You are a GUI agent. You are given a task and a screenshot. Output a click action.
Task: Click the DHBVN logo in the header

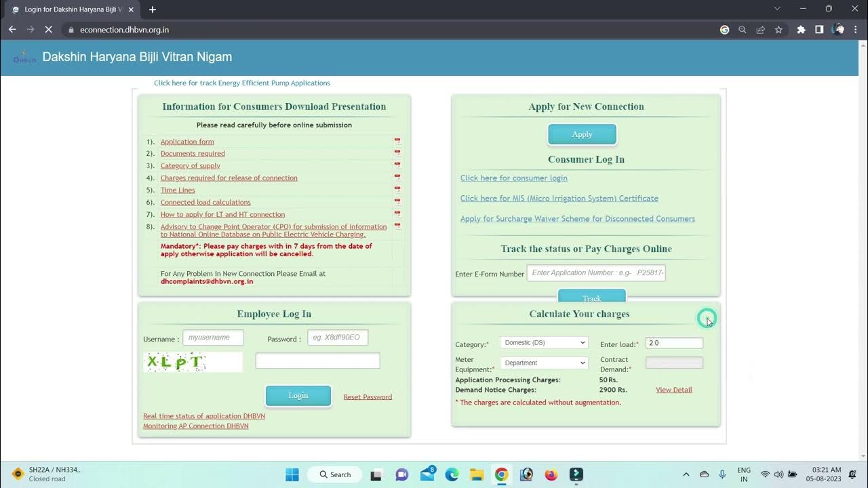24,57
